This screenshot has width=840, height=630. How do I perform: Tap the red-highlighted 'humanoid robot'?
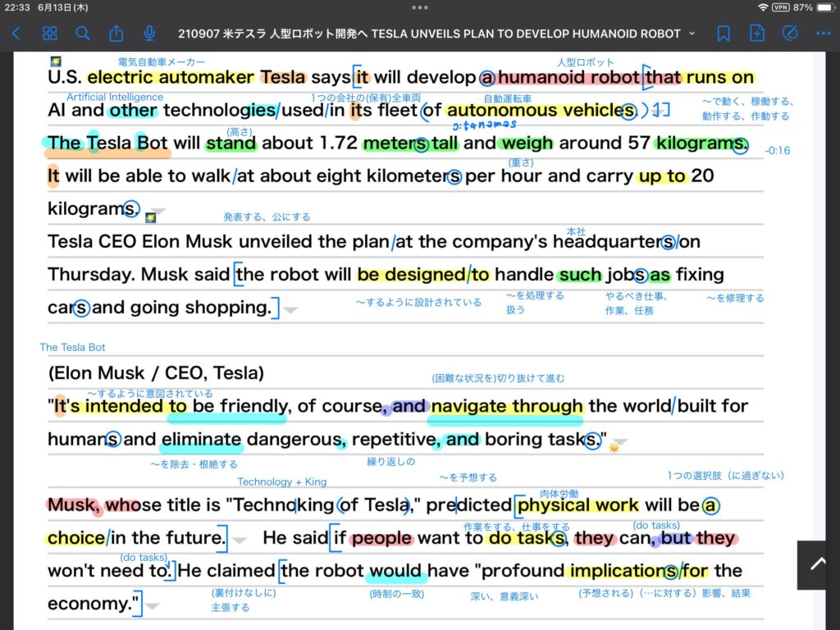tap(568, 77)
